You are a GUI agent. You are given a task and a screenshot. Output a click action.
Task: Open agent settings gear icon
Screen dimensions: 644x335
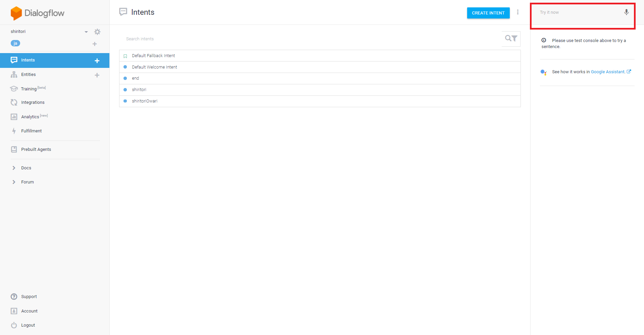click(x=97, y=32)
